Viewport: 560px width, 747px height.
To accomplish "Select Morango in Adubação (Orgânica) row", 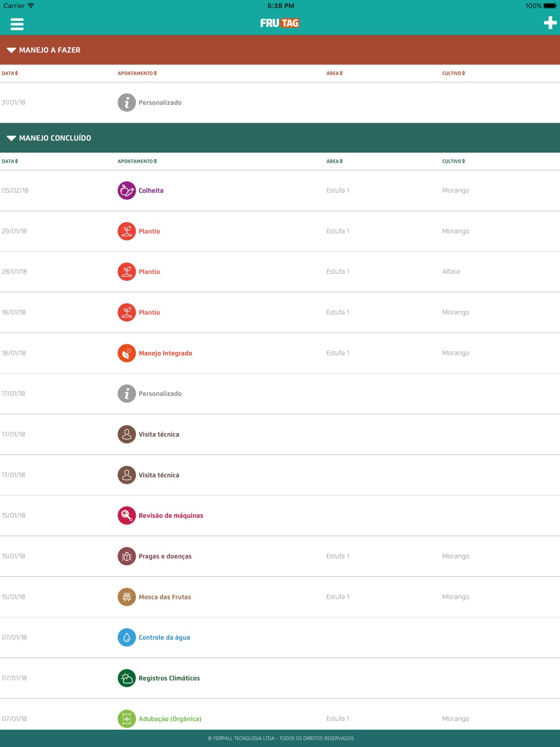I will 456,719.
